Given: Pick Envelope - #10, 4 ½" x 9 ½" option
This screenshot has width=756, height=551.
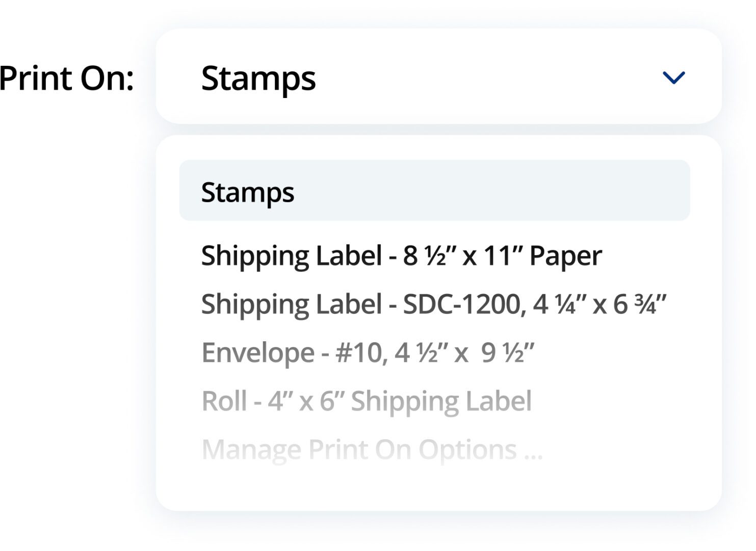Looking at the screenshot, I should 369,352.
